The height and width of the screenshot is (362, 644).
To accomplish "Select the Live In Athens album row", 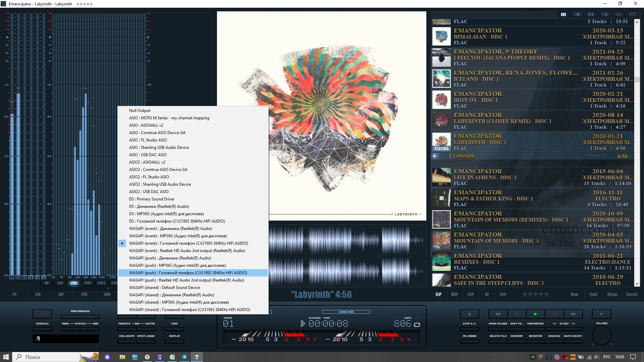I will click(x=533, y=177).
